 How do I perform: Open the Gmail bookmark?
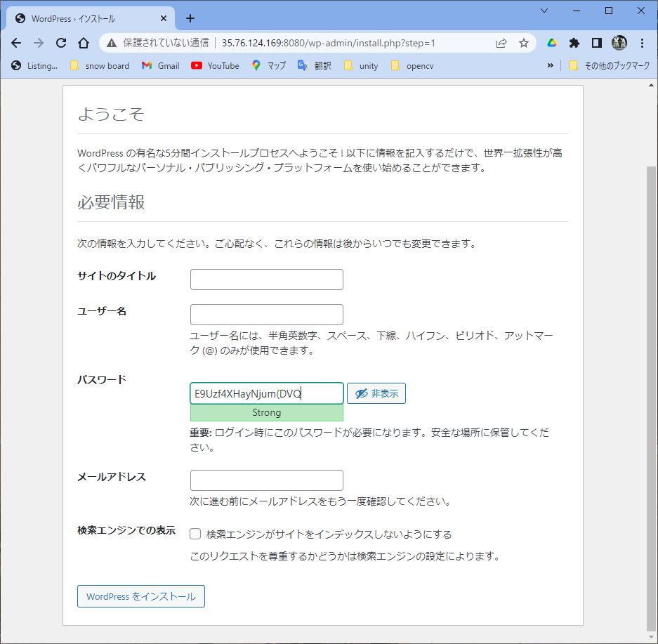point(160,66)
